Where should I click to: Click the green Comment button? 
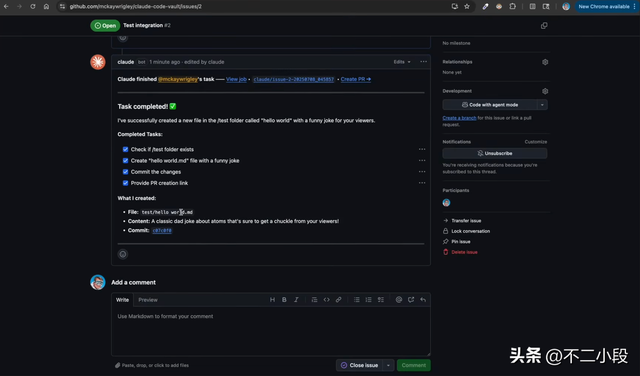(x=413, y=365)
